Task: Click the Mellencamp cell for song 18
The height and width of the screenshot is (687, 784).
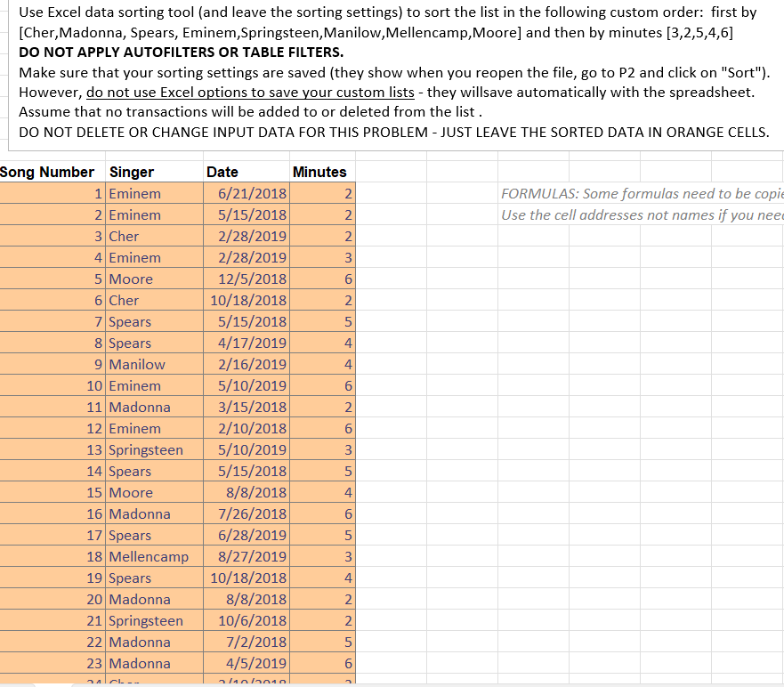Action: [x=150, y=556]
